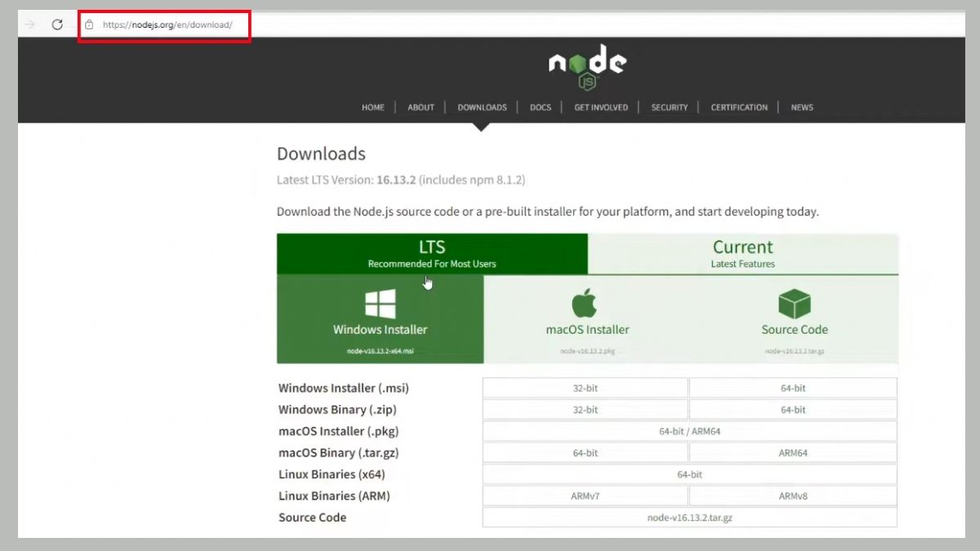Download 64-bit Windows Installer (.msi)
This screenshot has height=551, width=980.
point(793,388)
